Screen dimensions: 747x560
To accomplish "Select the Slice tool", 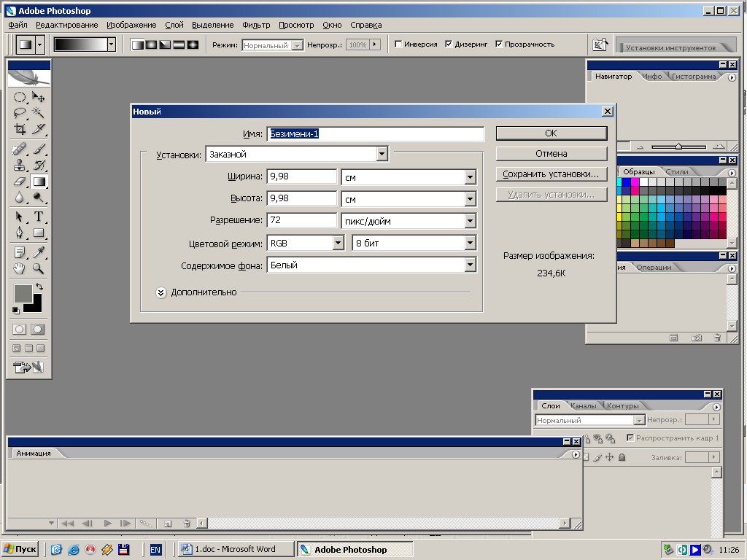I will coord(38,128).
